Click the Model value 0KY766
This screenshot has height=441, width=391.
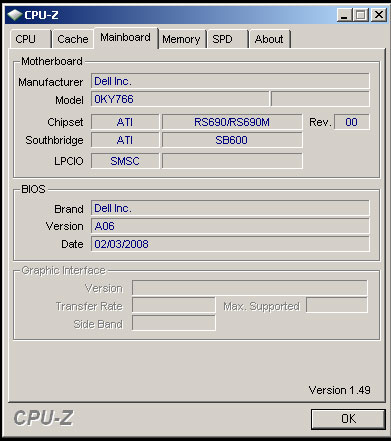click(x=180, y=99)
